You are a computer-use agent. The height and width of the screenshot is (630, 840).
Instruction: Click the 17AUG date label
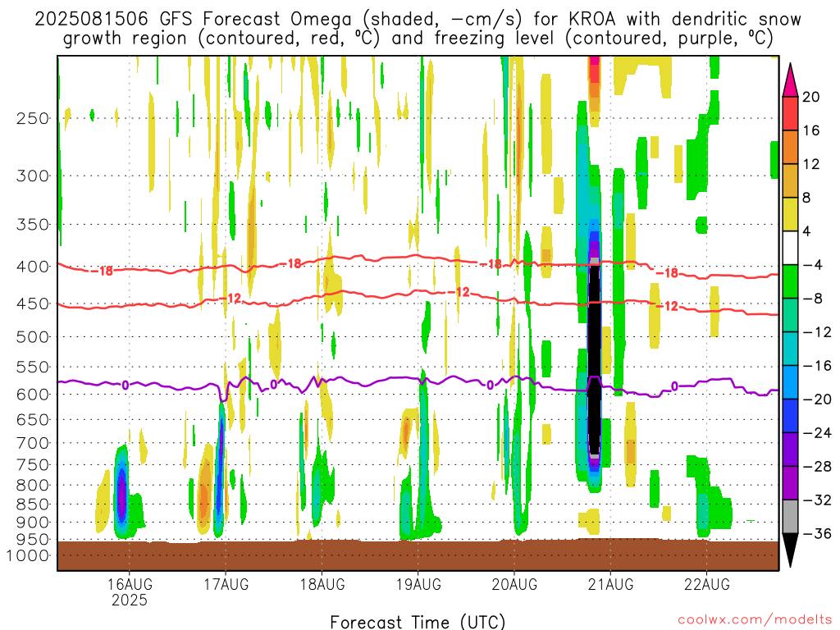click(226, 584)
